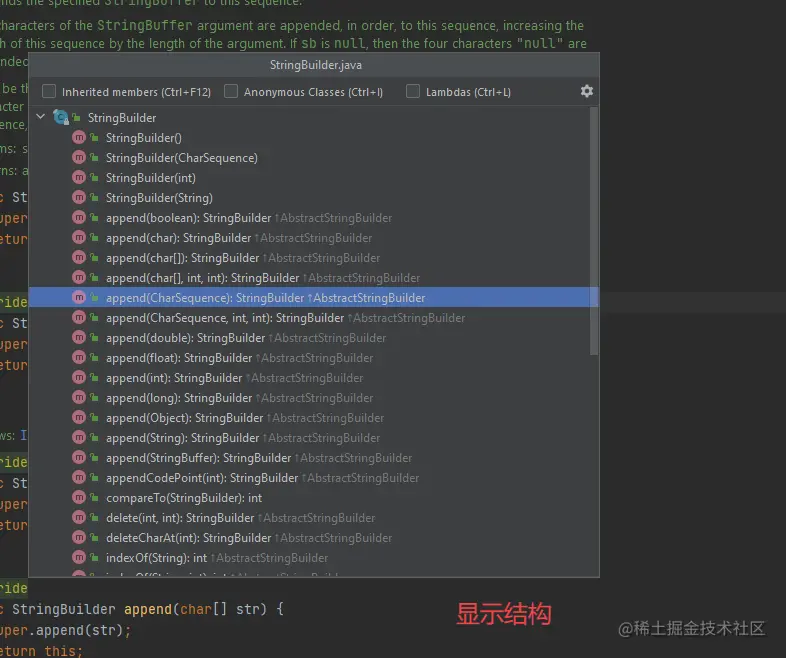Click method icon beside append(StringBuffer)

pyautogui.click(x=79, y=458)
